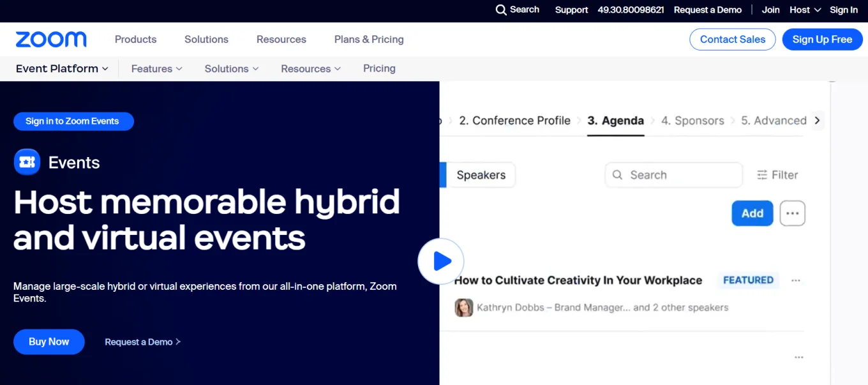
Task: Click the Search magnifier icon in top bar
Action: [501, 10]
